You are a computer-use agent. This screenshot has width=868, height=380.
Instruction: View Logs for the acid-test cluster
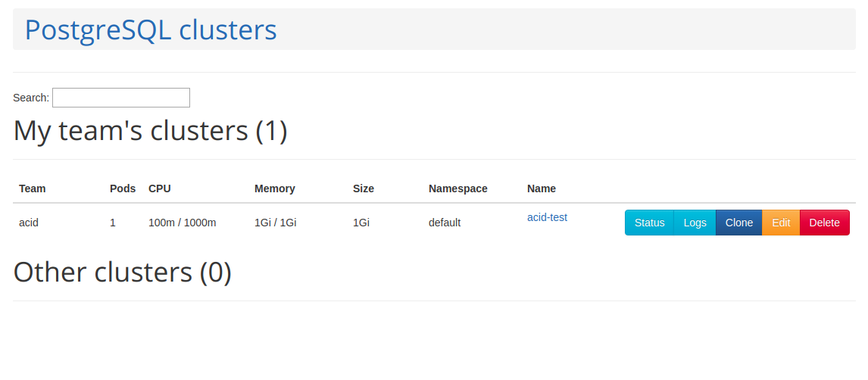[695, 223]
